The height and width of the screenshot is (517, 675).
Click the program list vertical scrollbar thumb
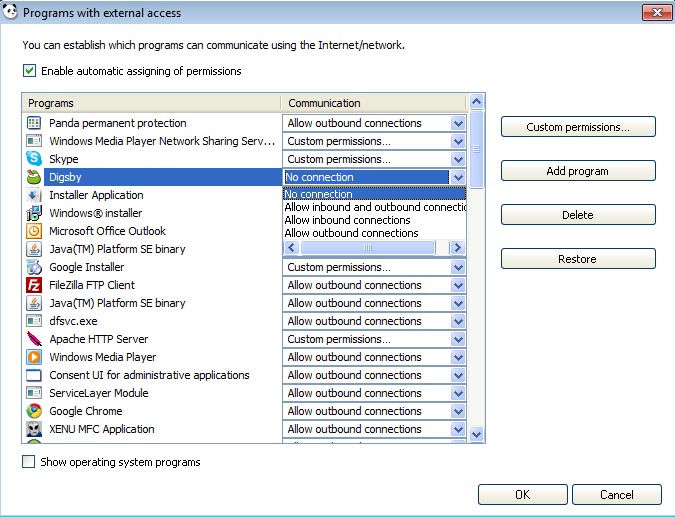[477, 149]
